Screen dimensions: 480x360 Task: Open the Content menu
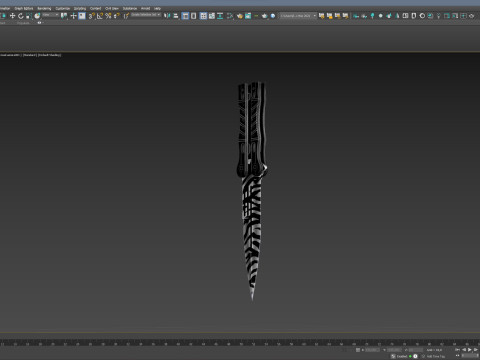[x=95, y=8]
